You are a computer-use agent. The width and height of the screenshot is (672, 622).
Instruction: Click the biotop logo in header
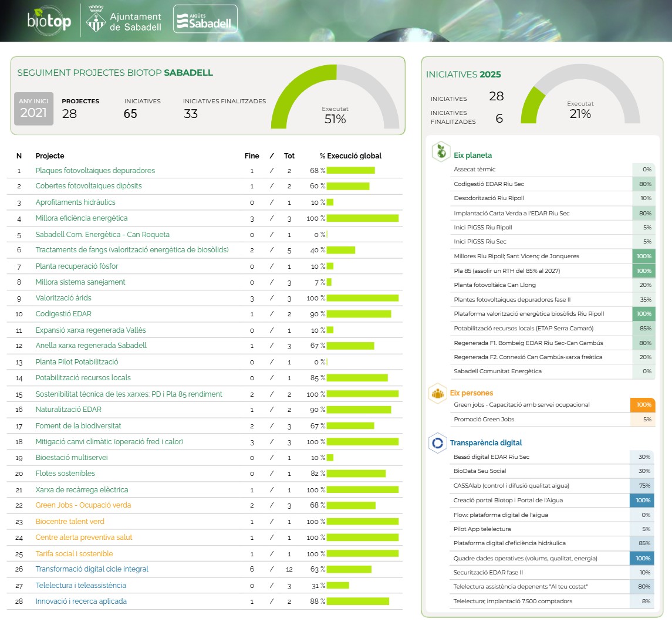(x=49, y=20)
